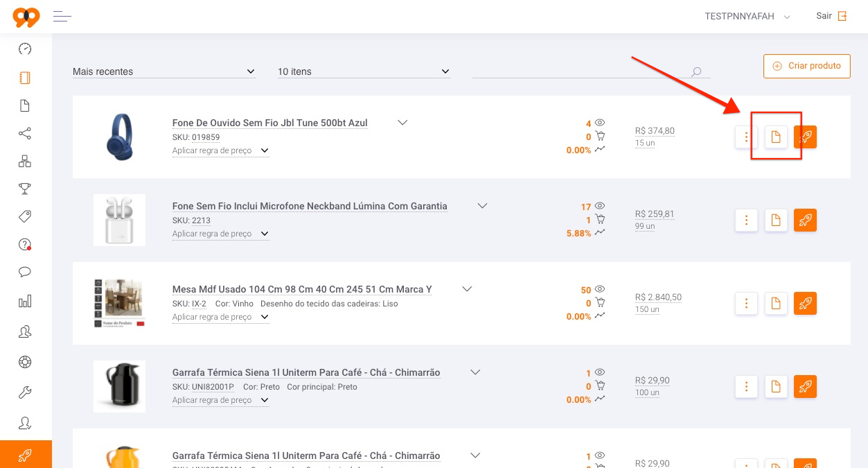Open more options for Mesa Mdf Usado
The width and height of the screenshot is (868, 468).
(746, 304)
